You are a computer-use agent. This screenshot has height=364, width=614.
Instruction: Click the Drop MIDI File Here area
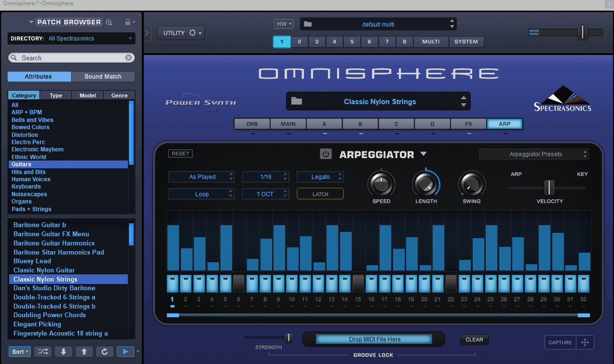(374, 339)
